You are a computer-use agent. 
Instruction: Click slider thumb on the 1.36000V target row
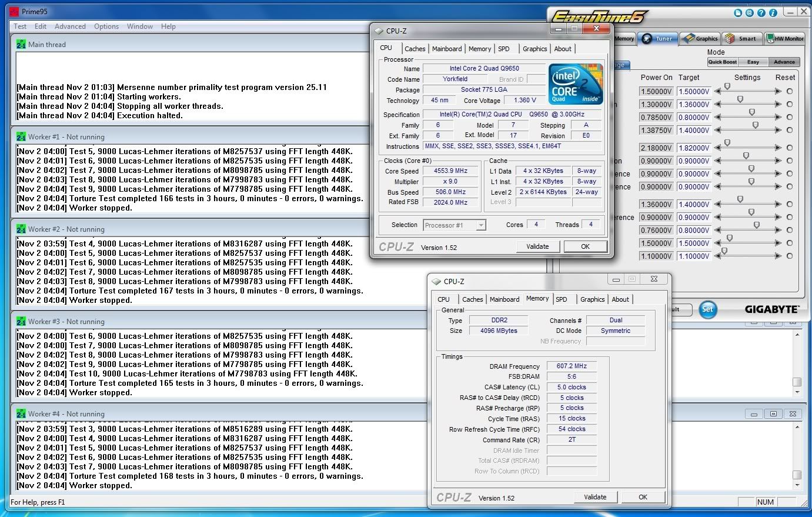(x=740, y=99)
